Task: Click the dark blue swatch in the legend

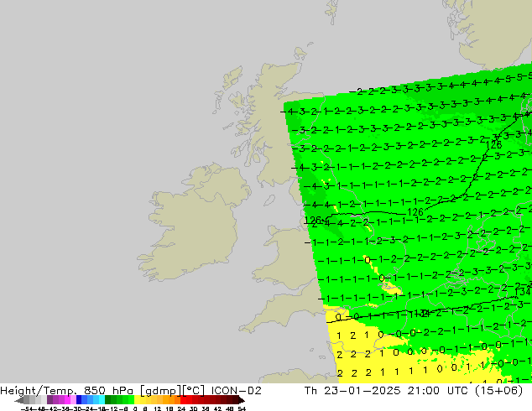Action: pyautogui.click(x=79, y=400)
